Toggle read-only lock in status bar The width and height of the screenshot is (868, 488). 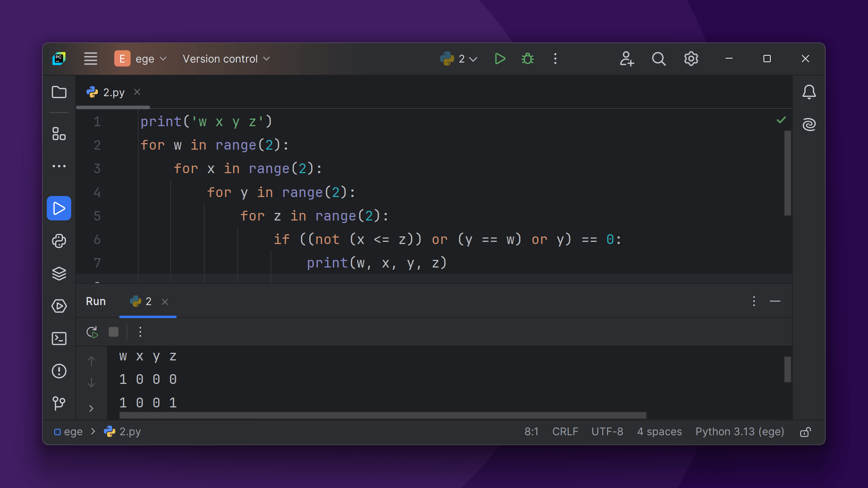(805, 432)
